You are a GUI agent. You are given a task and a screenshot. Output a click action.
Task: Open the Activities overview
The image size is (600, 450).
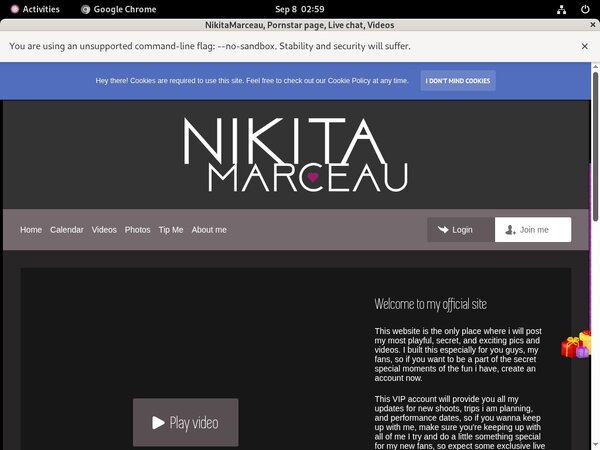34,9
